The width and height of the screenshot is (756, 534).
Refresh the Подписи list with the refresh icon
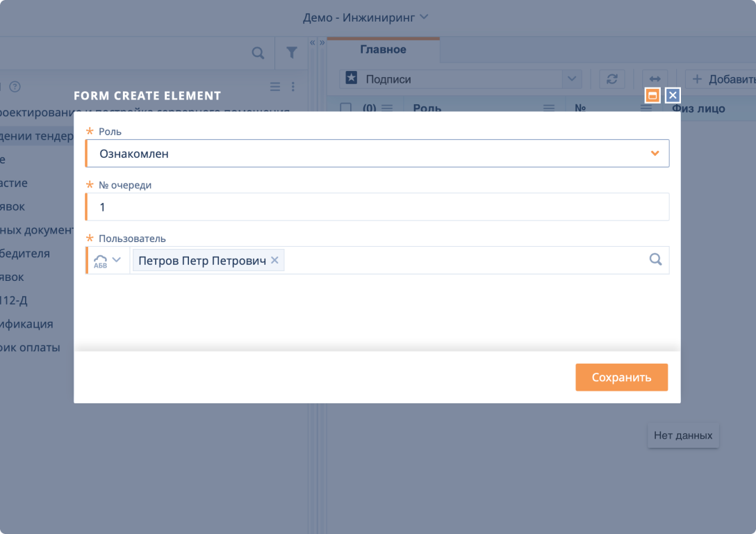611,79
